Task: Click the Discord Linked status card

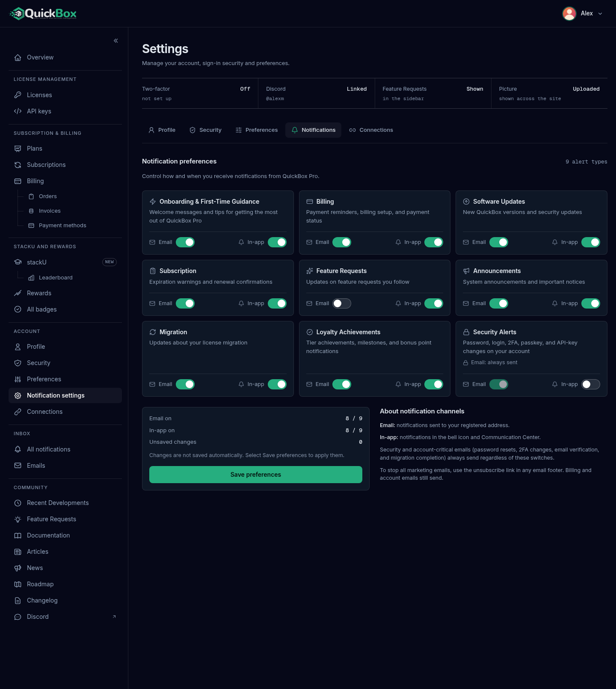Action: (x=317, y=93)
